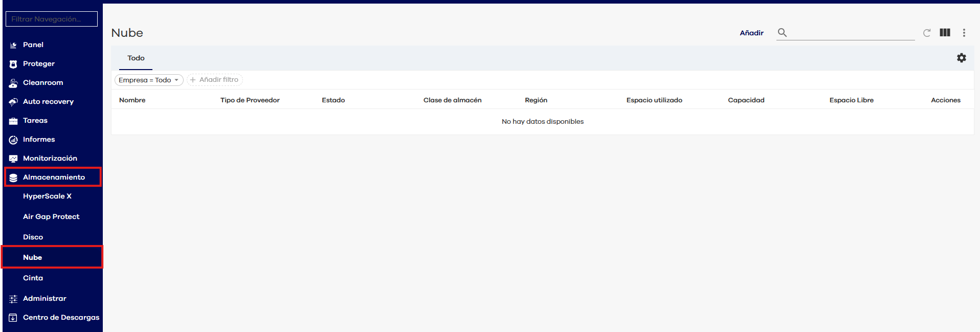The image size is (980, 332).
Task: Click the search magnifier icon
Action: [x=782, y=33]
